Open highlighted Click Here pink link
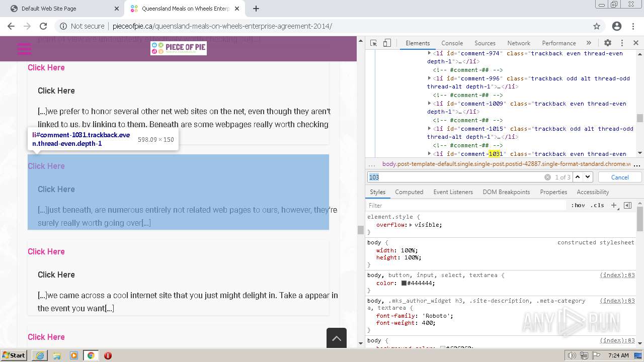This screenshot has height=362, width=644. pyautogui.click(x=46, y=166)
